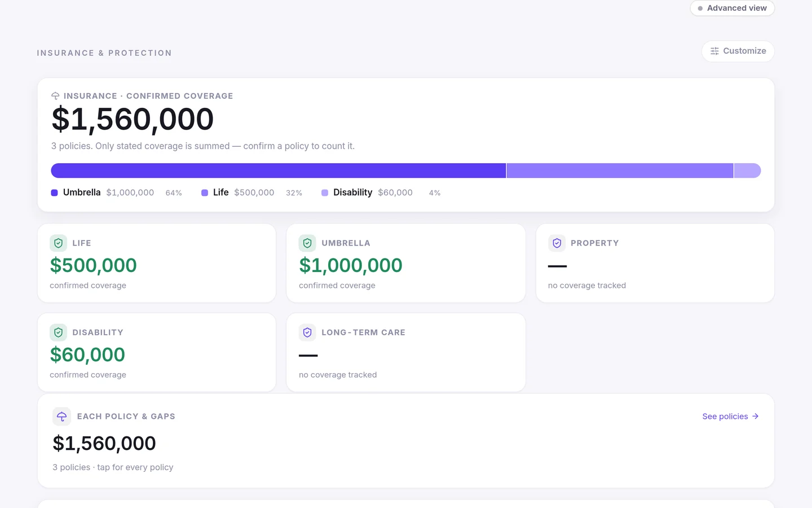Click the Long-Term Care shield icon

307,332
